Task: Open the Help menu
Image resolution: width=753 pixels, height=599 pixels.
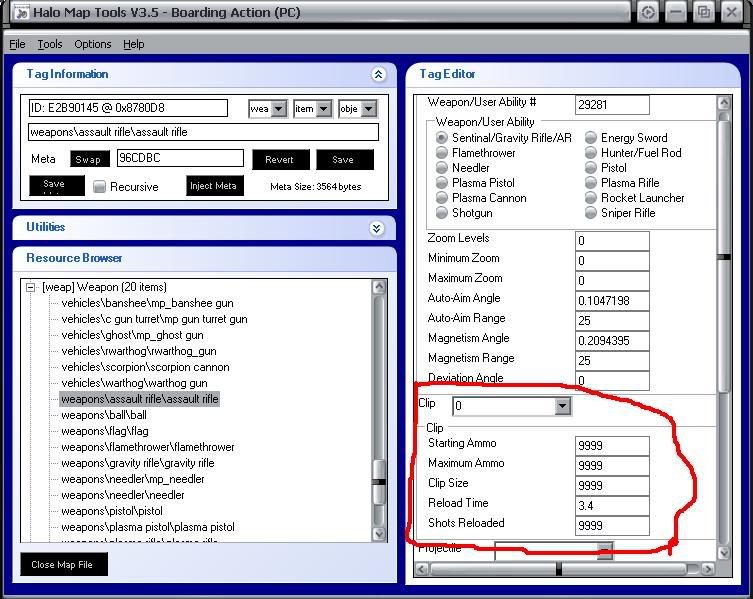Action: coord(134,44)
